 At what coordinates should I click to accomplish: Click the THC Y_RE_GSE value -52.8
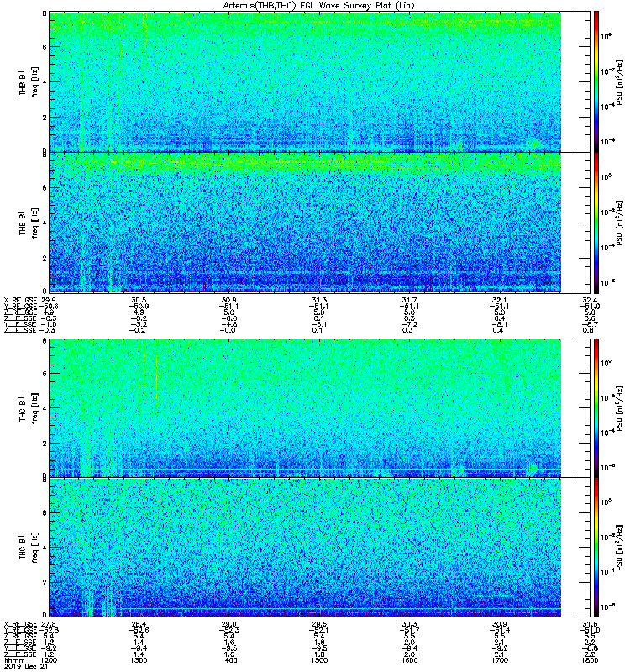(49, 630)
